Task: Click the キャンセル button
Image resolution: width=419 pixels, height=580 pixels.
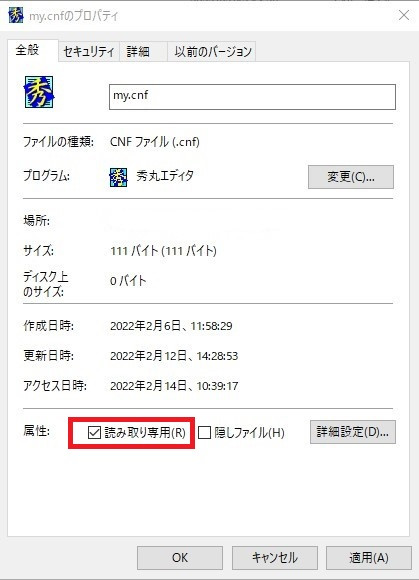Action: (x=274, y=557)
